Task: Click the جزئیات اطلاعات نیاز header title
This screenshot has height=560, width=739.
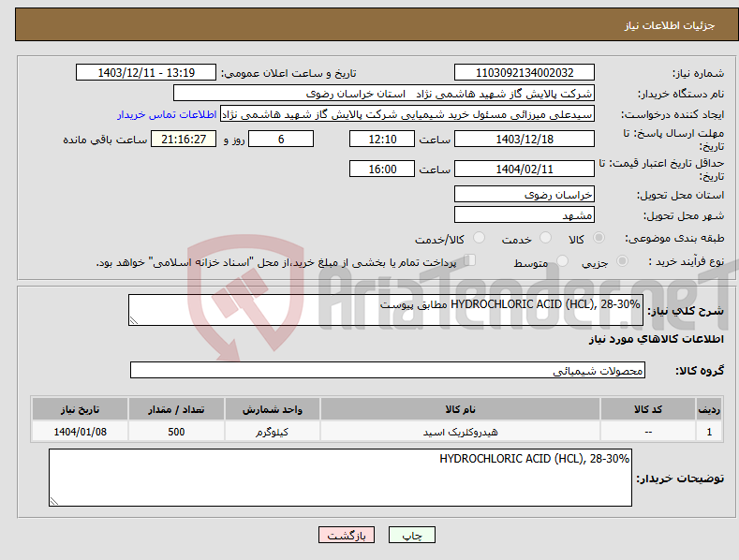Action: 670,25
